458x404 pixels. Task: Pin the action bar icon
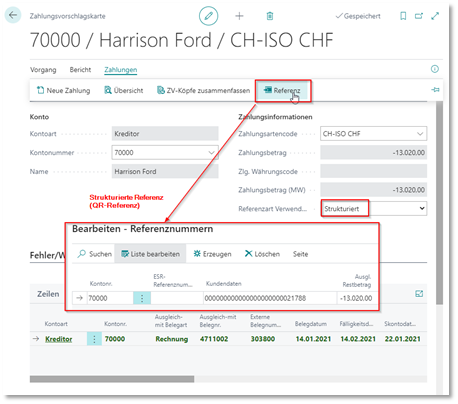coord(435,90)
